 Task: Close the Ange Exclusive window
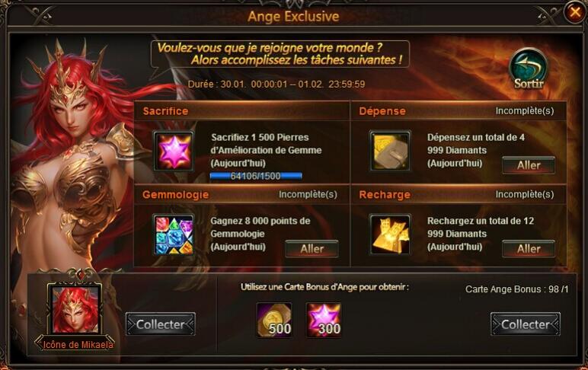click(x=574, y=13)
